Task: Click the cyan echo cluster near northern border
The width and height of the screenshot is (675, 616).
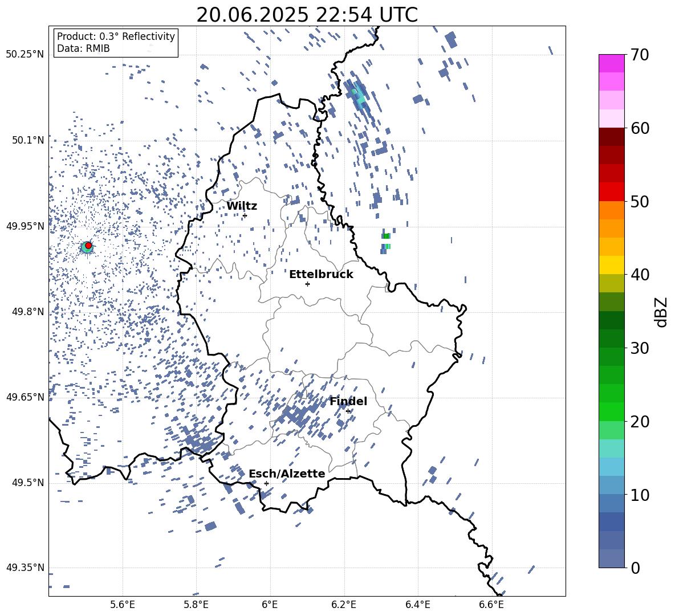Action: (358, 96)
